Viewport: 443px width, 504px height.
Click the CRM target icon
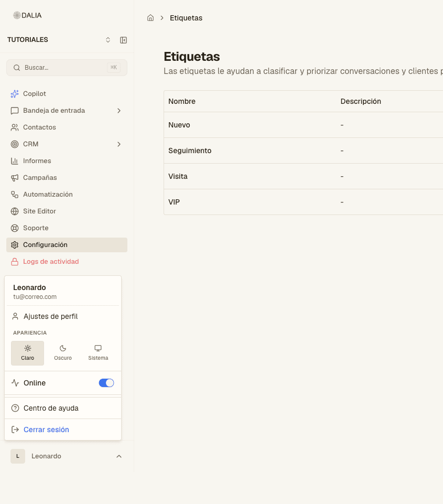pyautogui.click(x=15, y=144)
